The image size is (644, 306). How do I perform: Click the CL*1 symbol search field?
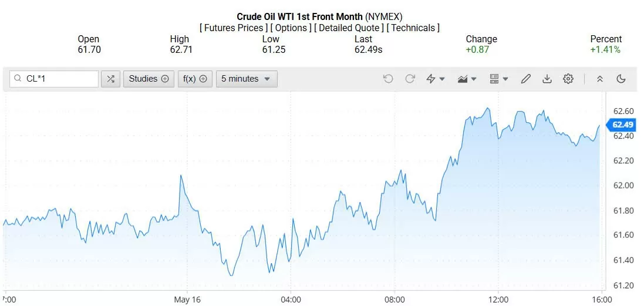pyautogui.click(x=54, y=79)
